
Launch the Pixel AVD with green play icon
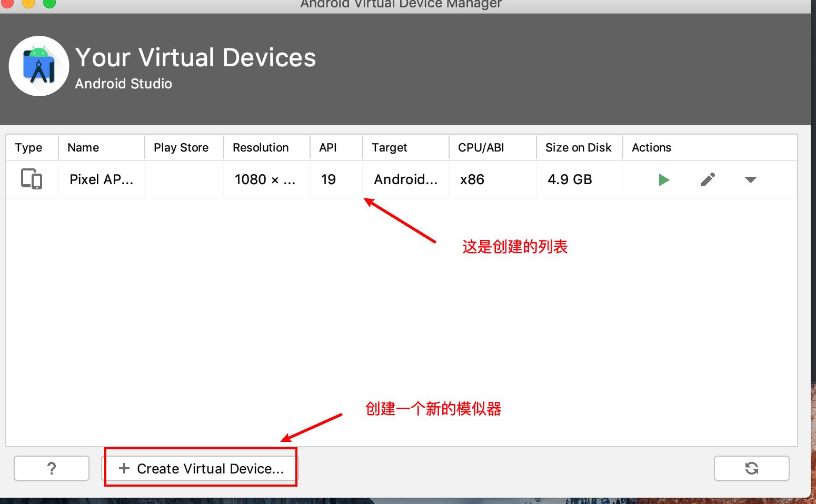tap(664, 180)
